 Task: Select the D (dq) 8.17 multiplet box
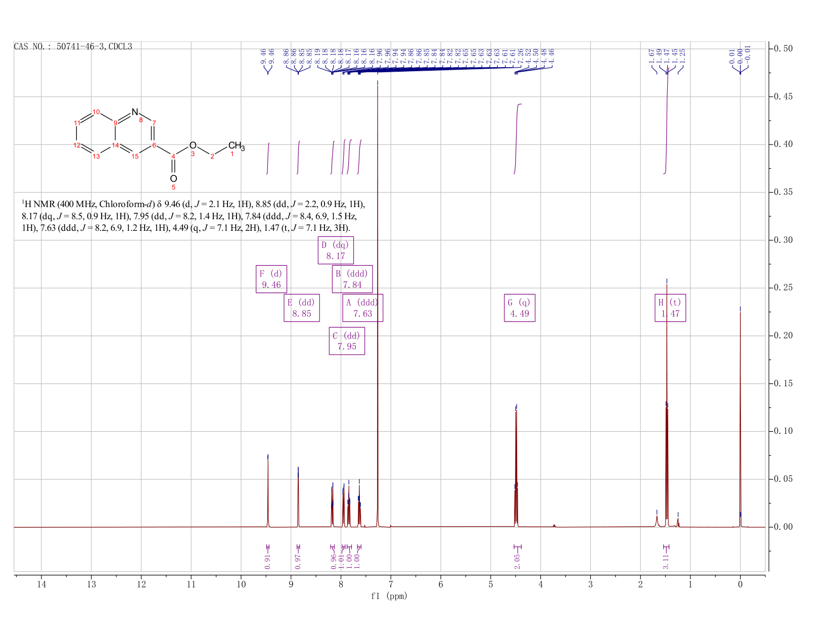pos(336,250)
